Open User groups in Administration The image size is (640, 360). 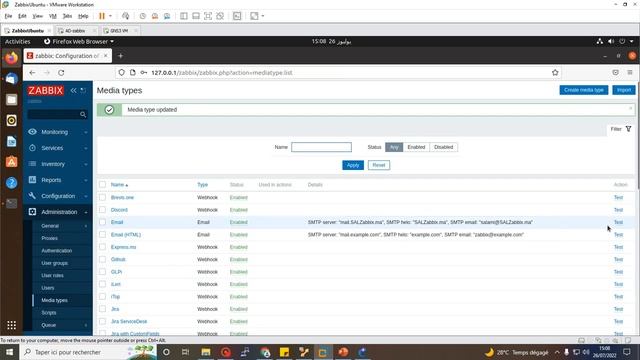[x=54, y=263]
